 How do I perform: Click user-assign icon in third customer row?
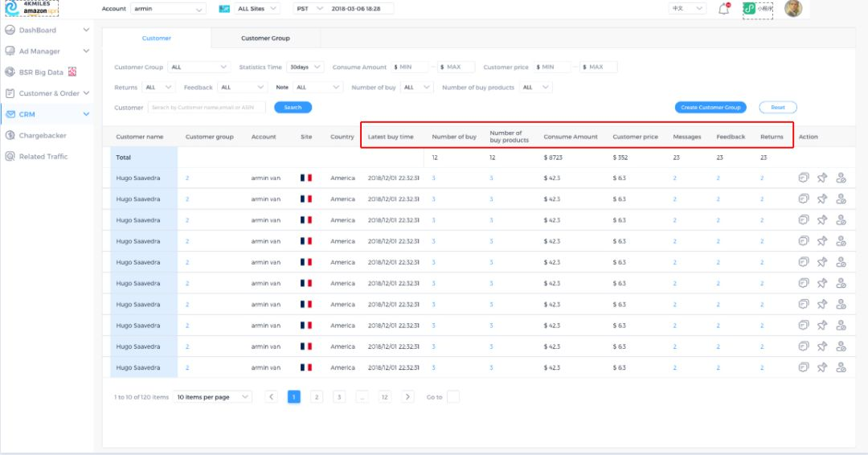pos(841,219)
